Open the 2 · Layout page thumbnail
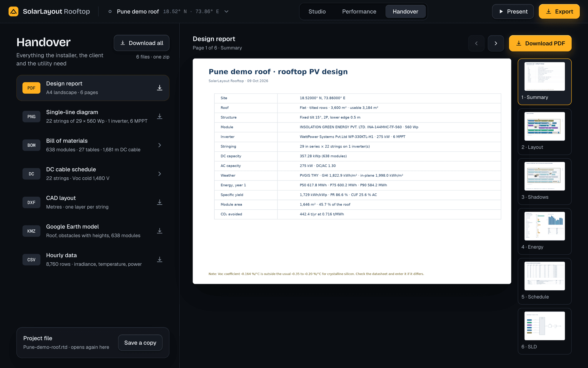Image resolution: width=588 pixels, height=368 pixels. [x=544, y=132]
